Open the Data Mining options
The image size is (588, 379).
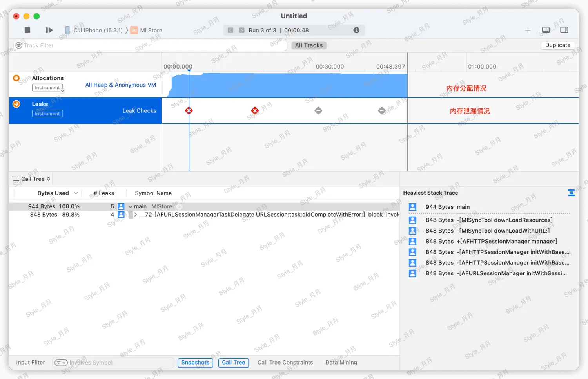(x=341, y=363)
